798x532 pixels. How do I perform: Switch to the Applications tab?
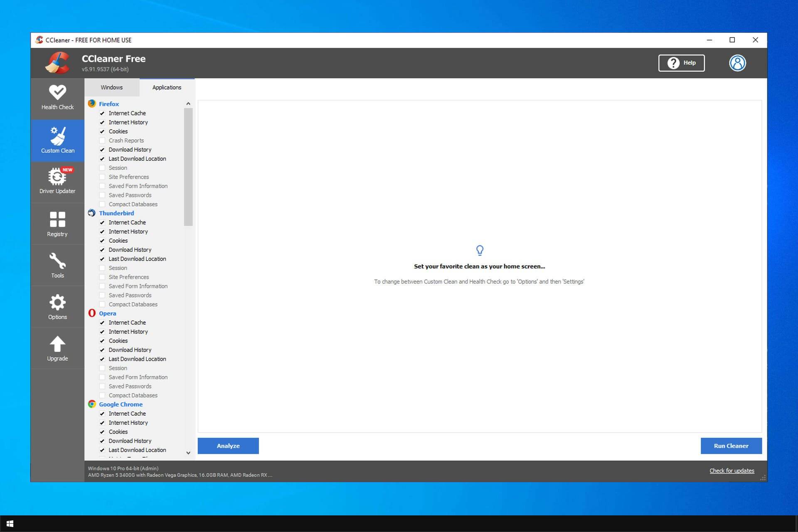(167, 87)
